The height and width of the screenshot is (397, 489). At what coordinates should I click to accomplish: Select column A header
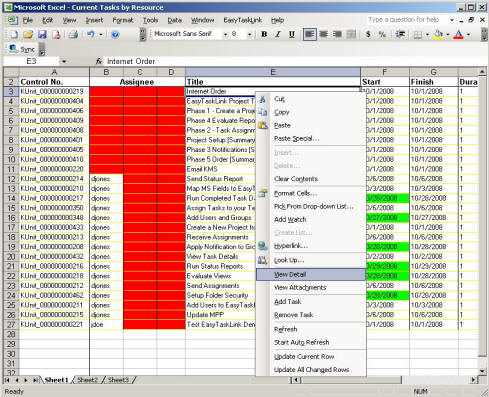(54, 72)
